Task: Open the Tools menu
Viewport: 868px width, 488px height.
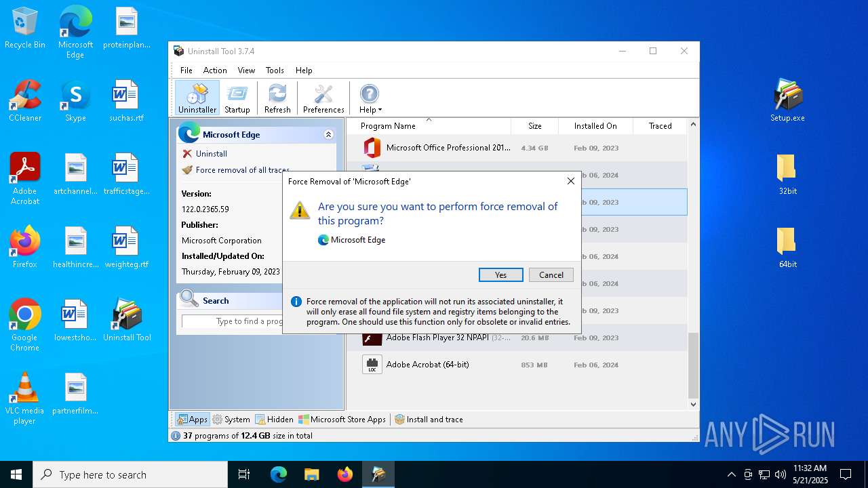Action: [x=275, y=70]
